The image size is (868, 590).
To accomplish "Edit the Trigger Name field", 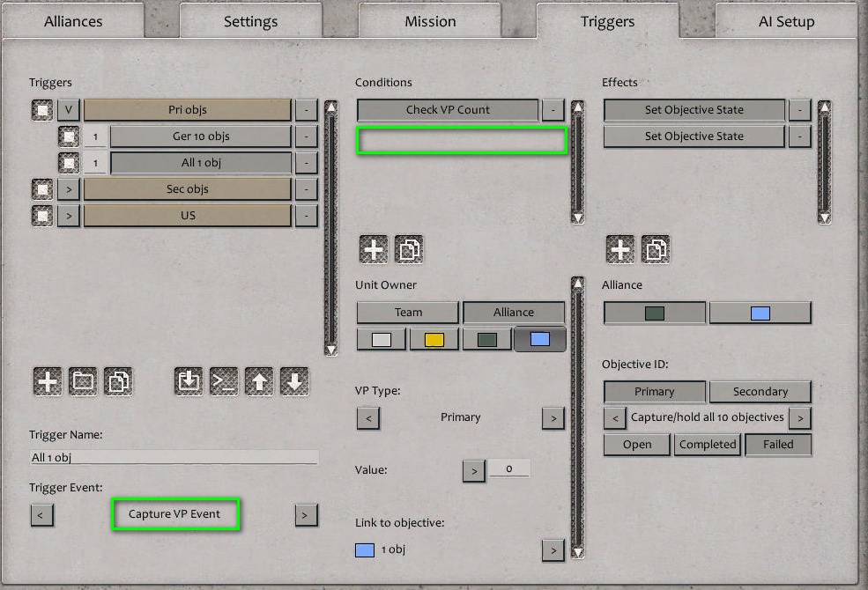I will pos(174,457).
